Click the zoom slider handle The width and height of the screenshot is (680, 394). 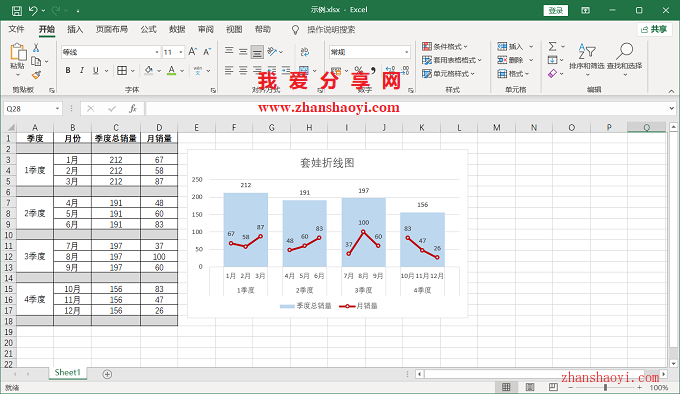click(x=605, y=387)
